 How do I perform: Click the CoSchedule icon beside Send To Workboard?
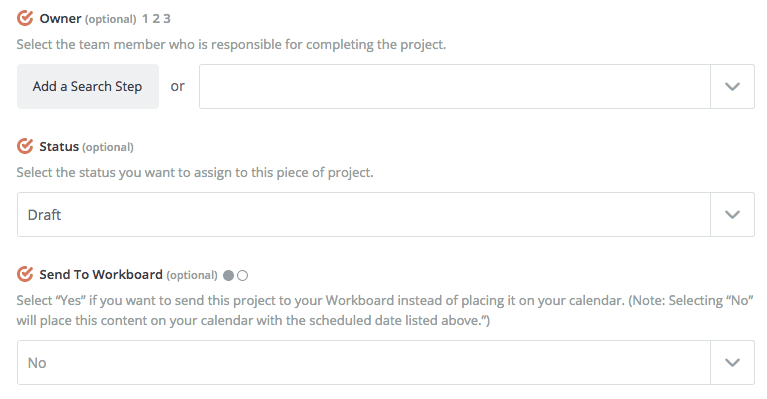(25, 274)
